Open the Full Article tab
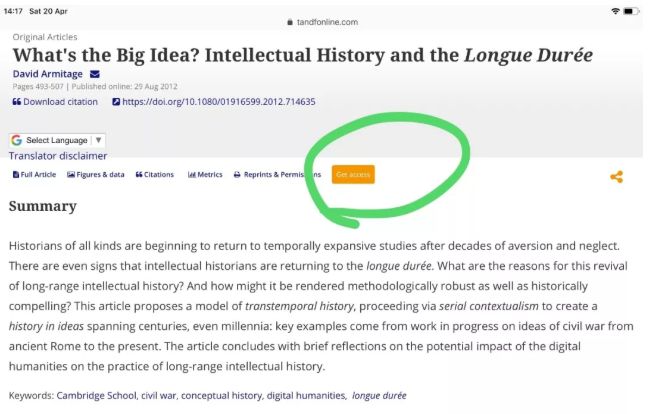The width and height of the screenshot is (650, 414). (34, 175)
